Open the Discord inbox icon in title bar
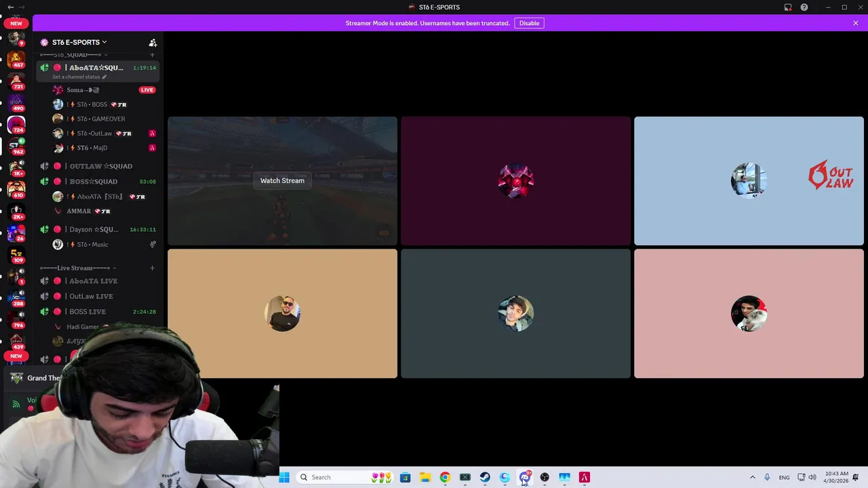 click(788, 7)
